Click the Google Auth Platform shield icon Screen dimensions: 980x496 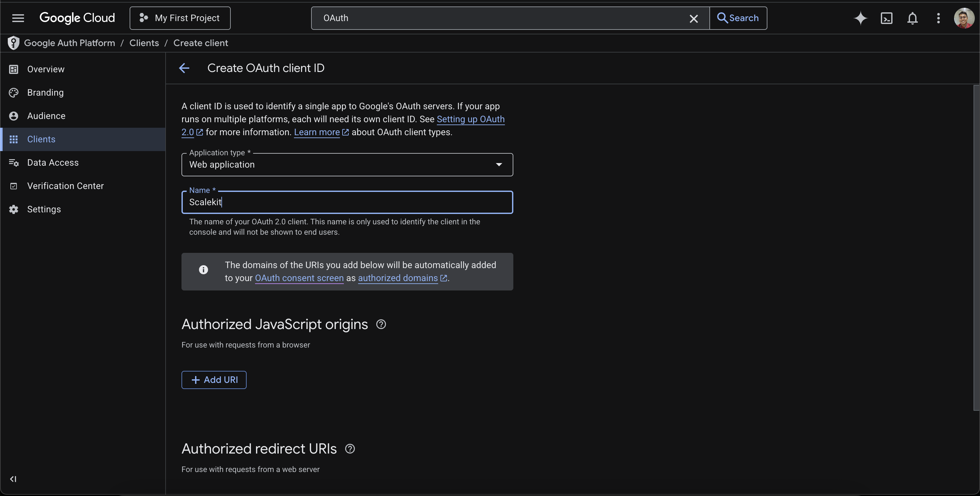13,43
